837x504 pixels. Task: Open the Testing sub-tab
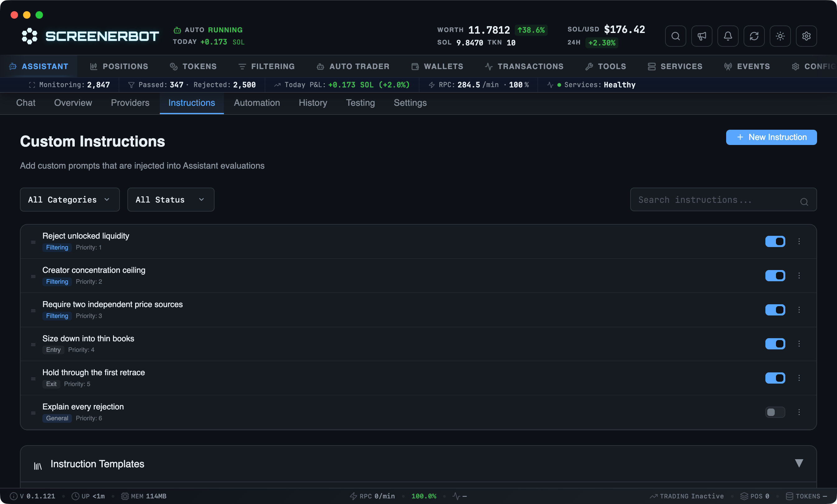pyautogui.click(x=360, y=103)
